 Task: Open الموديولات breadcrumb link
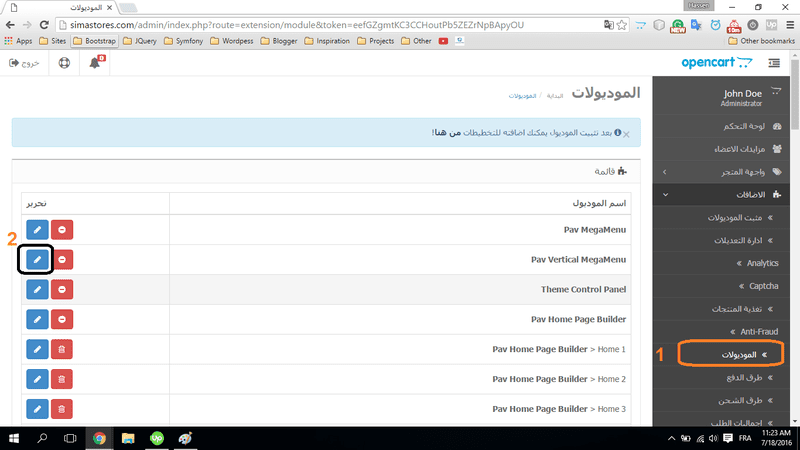(x=522, y=95)
